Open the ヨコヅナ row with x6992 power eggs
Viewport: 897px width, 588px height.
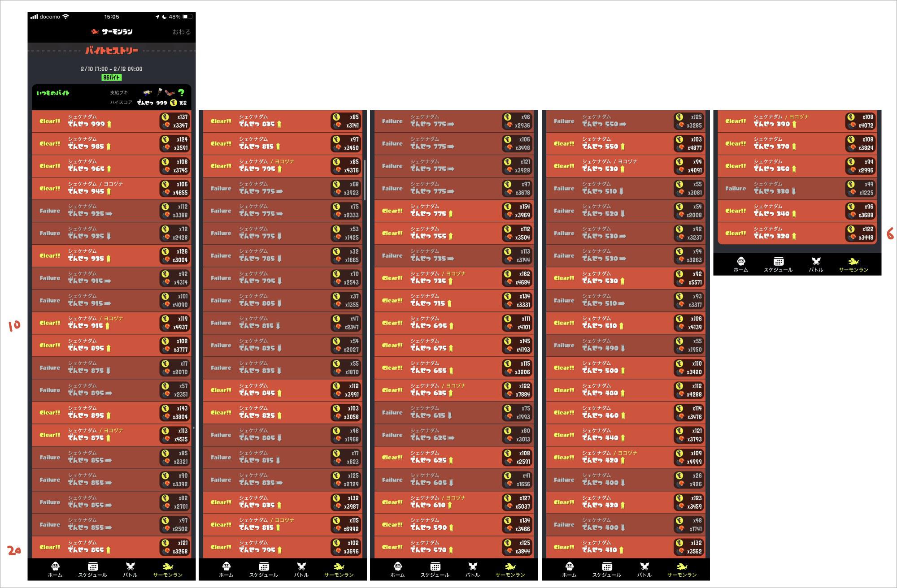pos(283,524)
